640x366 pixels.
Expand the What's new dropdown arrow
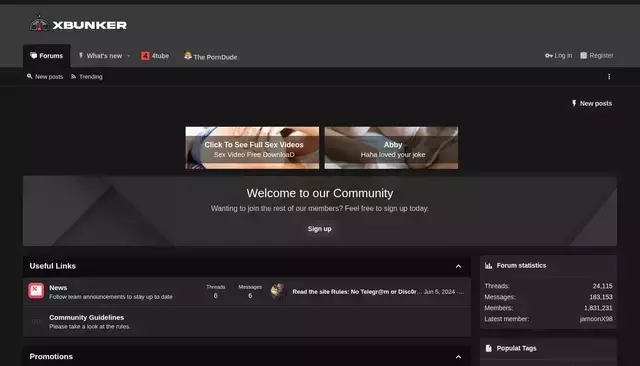coord(128,56)
